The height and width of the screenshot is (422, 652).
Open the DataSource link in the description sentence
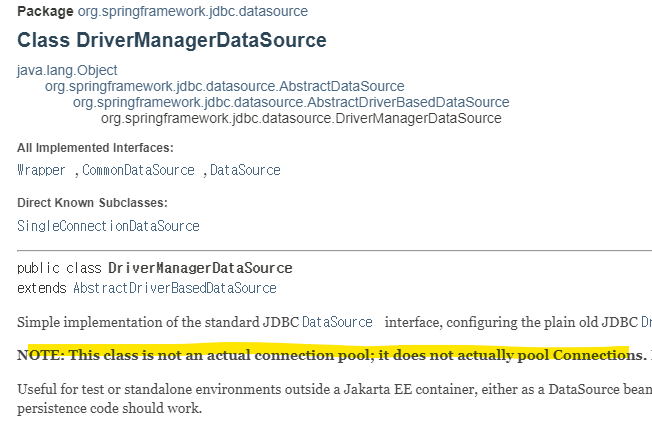(337, 322)
